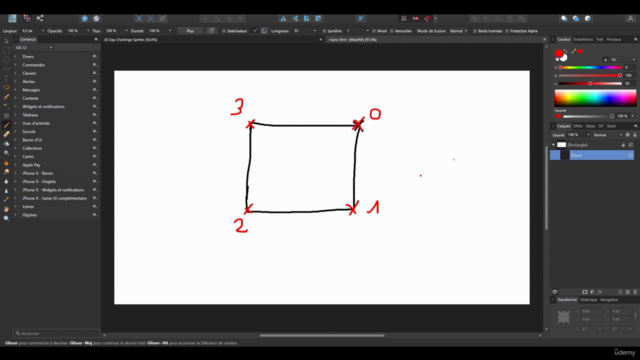Select the Paint Brush tool
The height and width of the screenshot is (360, 640).
click(x=6, y=125)
